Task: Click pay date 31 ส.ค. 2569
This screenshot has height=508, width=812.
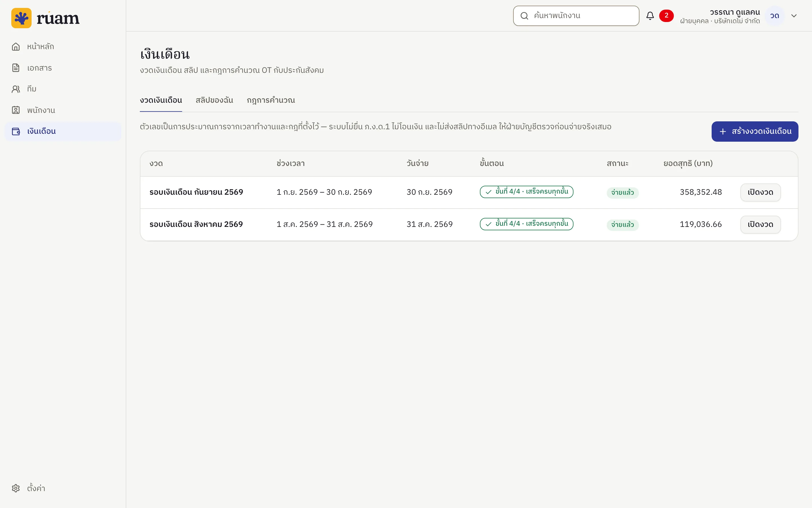Action: click(429, 224)
